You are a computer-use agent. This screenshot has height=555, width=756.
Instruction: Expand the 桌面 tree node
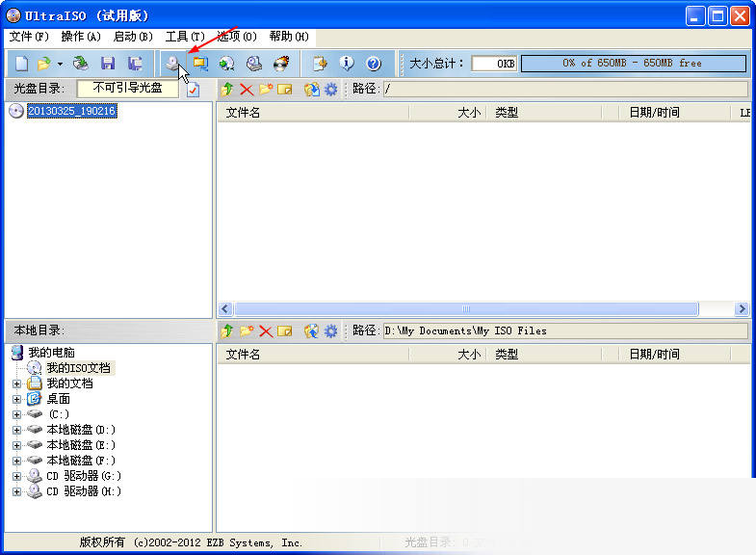point(17,399)
